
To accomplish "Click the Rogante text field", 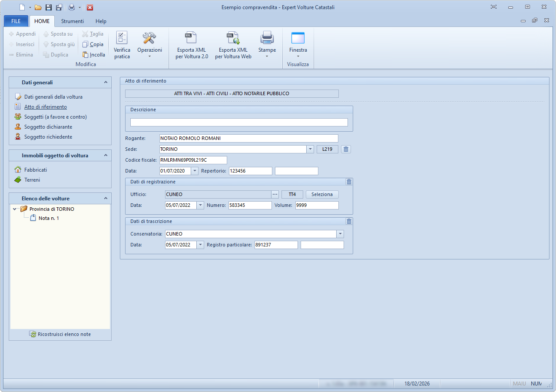I will 248,138.
